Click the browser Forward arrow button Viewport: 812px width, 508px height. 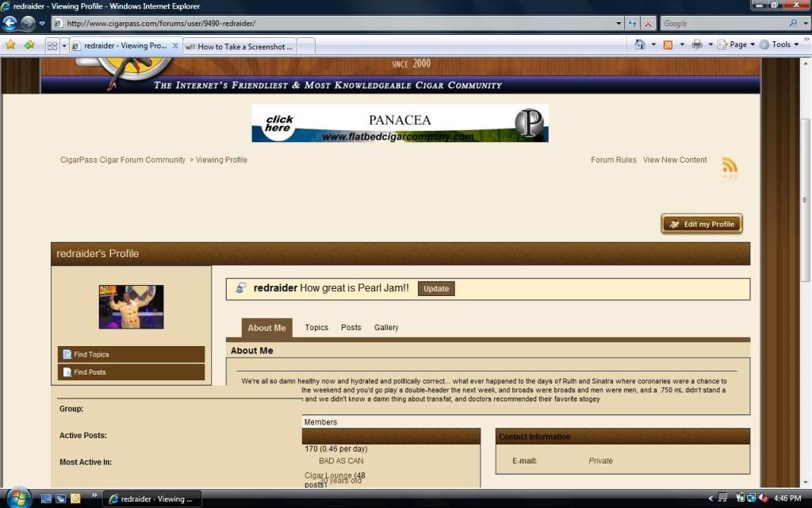(28, 23)
